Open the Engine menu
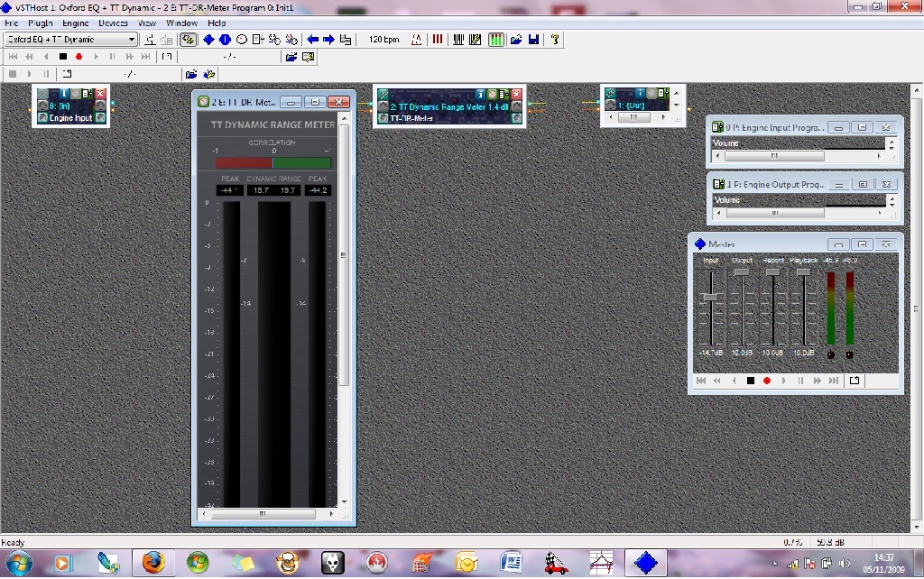This screenshot has width=924, height=579. pyautogui.click(x=76, y=23)
